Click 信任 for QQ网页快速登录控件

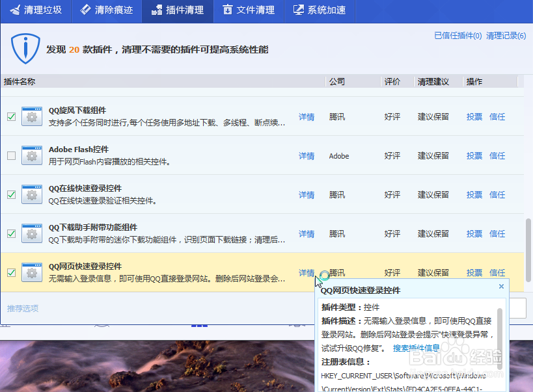coord(497,273)
